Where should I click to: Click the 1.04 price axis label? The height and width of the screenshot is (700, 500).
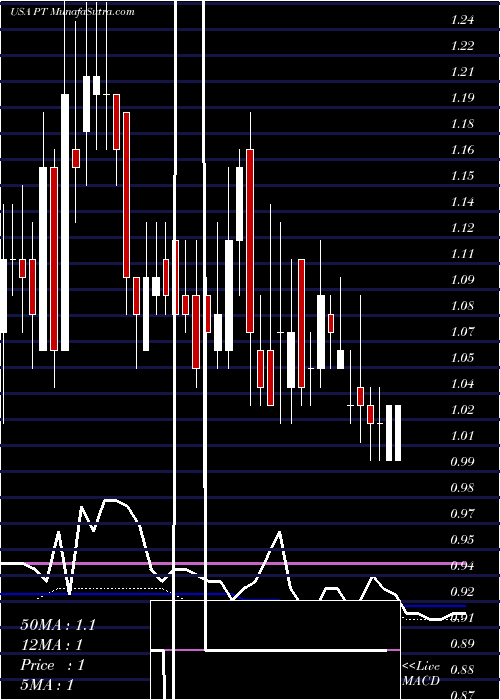coord(462,383)
